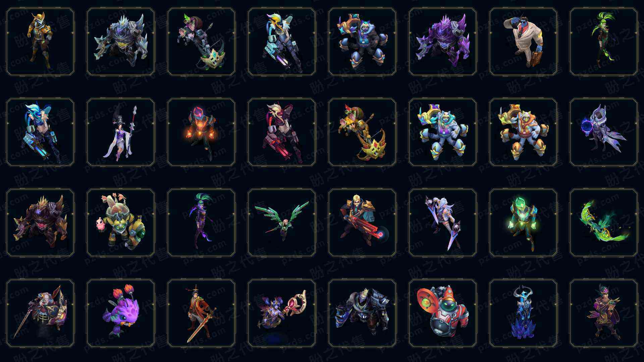Select the glowing green armored robot
Image resolution: width=644 pixels, height=362 pixels.
[523, 223]
